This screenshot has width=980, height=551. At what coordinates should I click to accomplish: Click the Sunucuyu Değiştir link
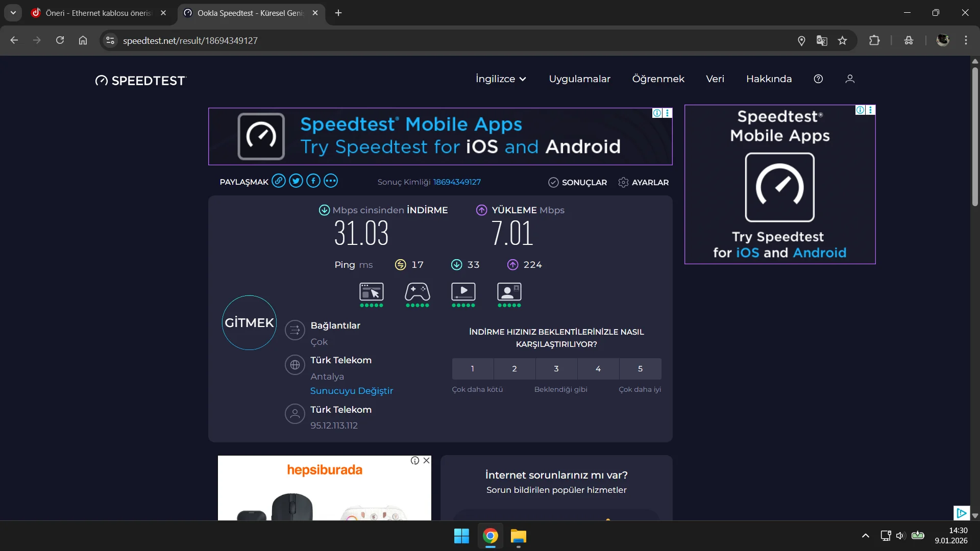351,391
